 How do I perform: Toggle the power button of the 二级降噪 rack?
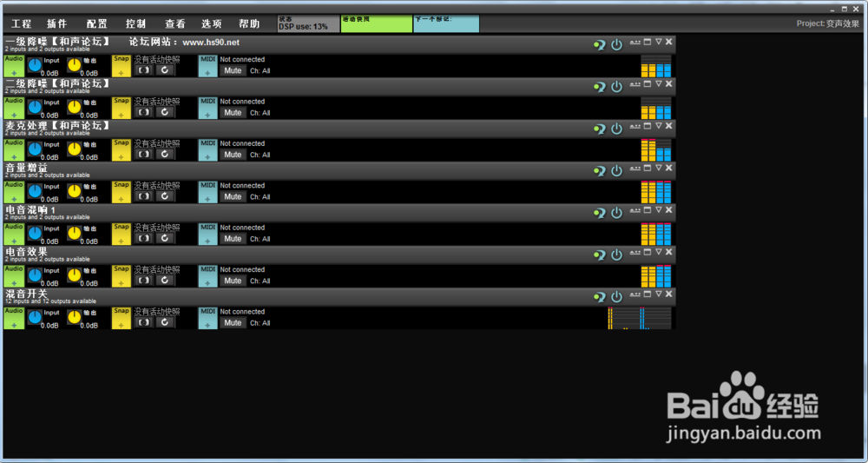pyautogui.click(x=616, y=87)
